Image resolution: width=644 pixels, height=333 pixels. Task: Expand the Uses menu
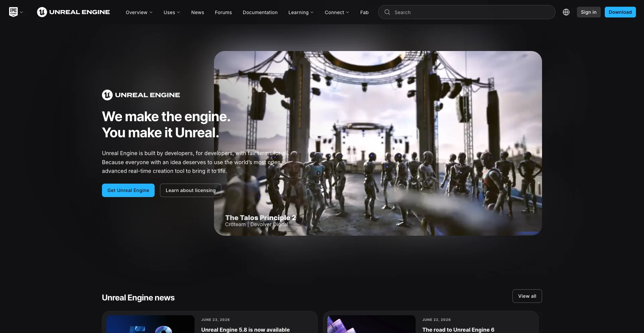point(172,12)
